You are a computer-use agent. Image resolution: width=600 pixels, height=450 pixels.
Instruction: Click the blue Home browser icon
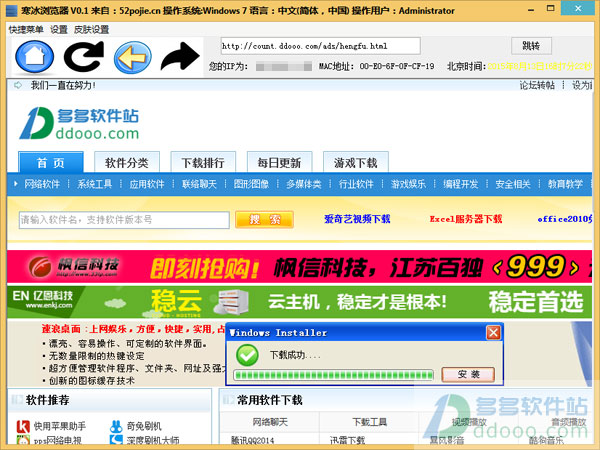(34, 57)
